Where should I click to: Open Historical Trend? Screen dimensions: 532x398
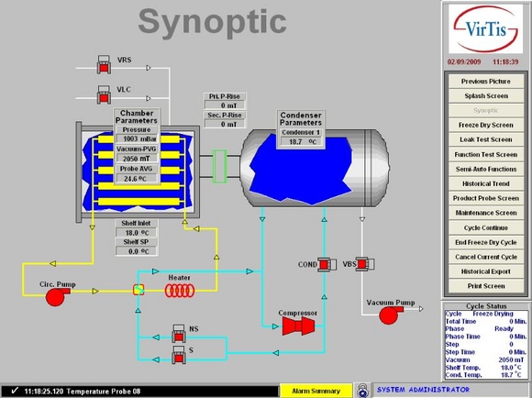tap(486, 184)
